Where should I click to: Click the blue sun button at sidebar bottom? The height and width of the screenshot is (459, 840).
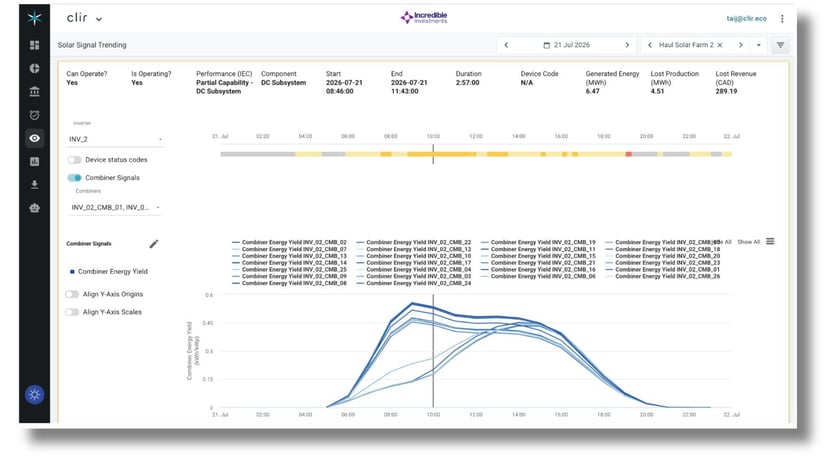(x=34, y=395)
